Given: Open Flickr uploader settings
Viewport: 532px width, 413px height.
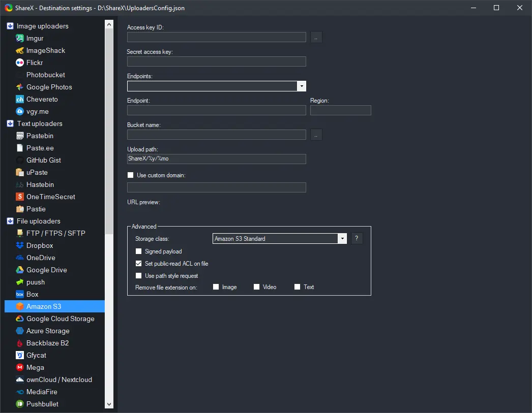Looking at the screenshot, I should click(x=34, y=62).
